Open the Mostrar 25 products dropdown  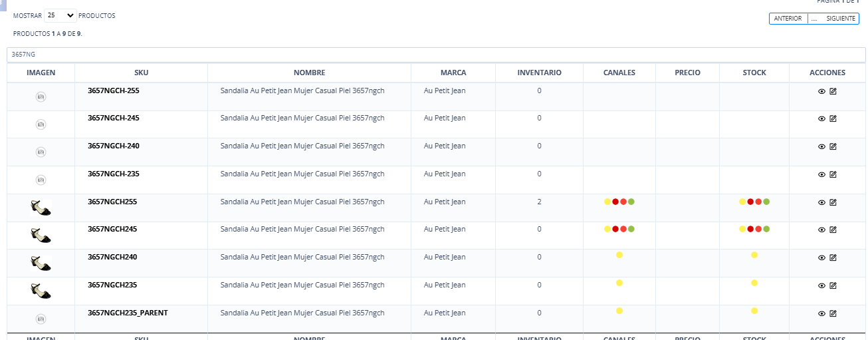click(x=60, y=15)
